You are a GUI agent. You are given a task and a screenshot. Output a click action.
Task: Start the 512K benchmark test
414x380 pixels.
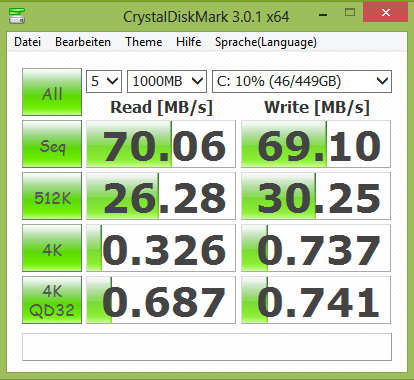pyautogui.click(x=52, y=196)
